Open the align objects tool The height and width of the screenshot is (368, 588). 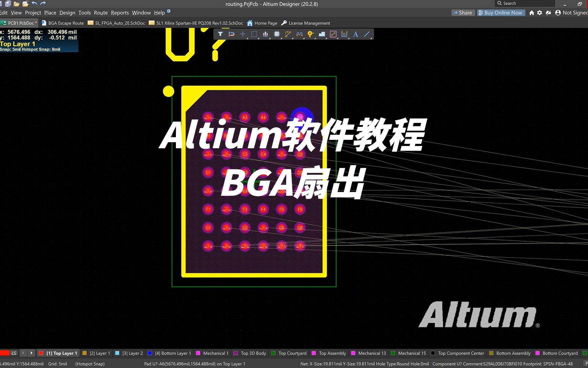265,34
